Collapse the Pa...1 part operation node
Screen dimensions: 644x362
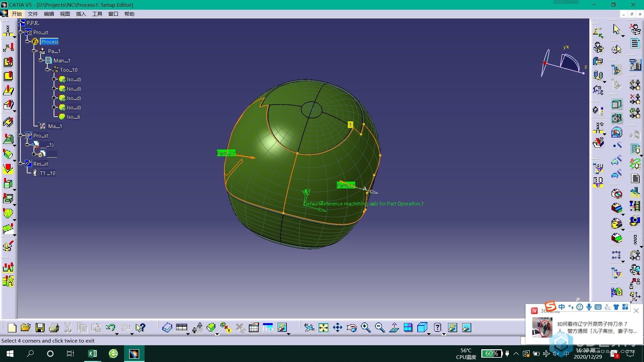[x=34, y=51]
